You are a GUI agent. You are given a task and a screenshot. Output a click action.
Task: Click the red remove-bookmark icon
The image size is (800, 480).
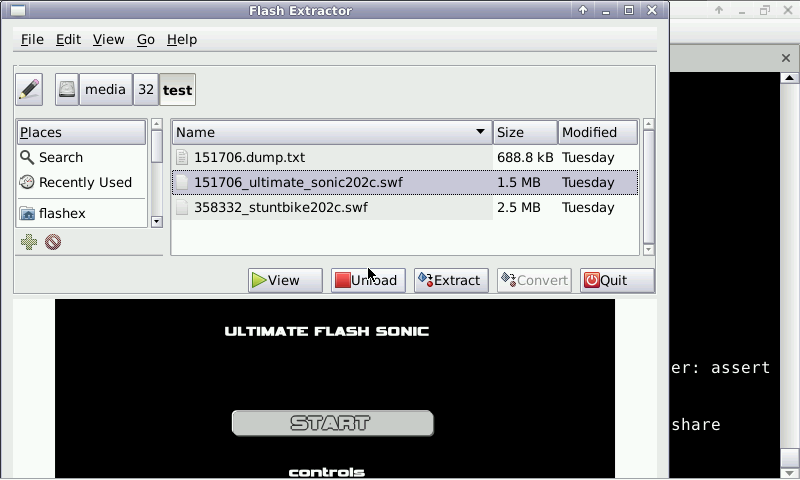coord(53,242)
